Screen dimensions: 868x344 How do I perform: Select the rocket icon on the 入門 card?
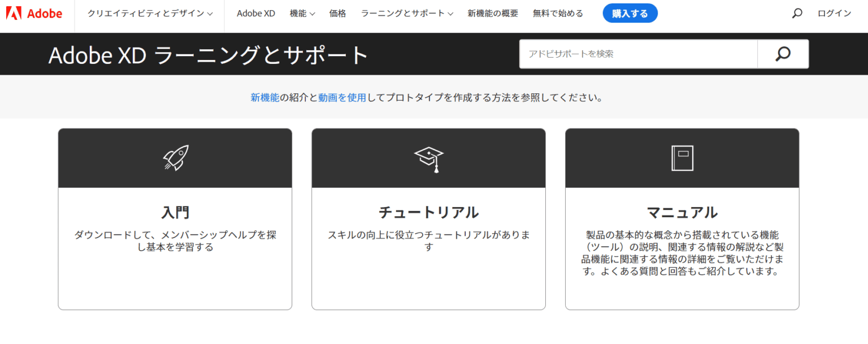click(175, 157)
